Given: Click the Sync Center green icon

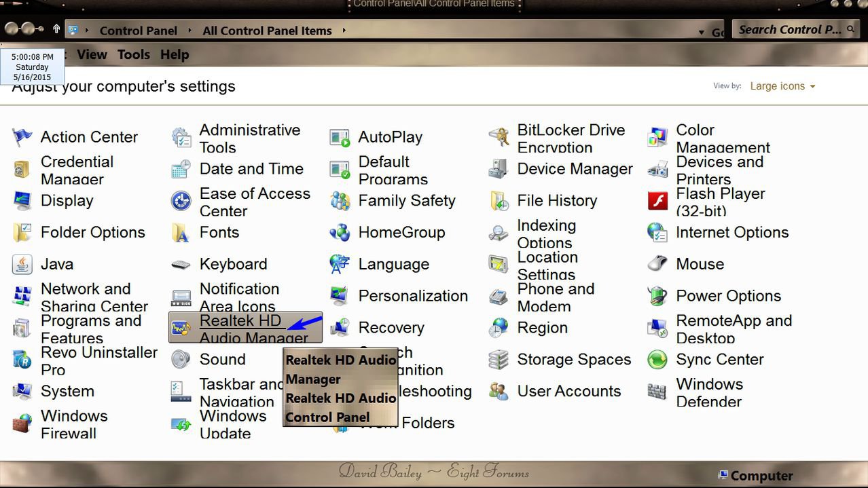Looking at the screenshot, I should tap(658, 360).
